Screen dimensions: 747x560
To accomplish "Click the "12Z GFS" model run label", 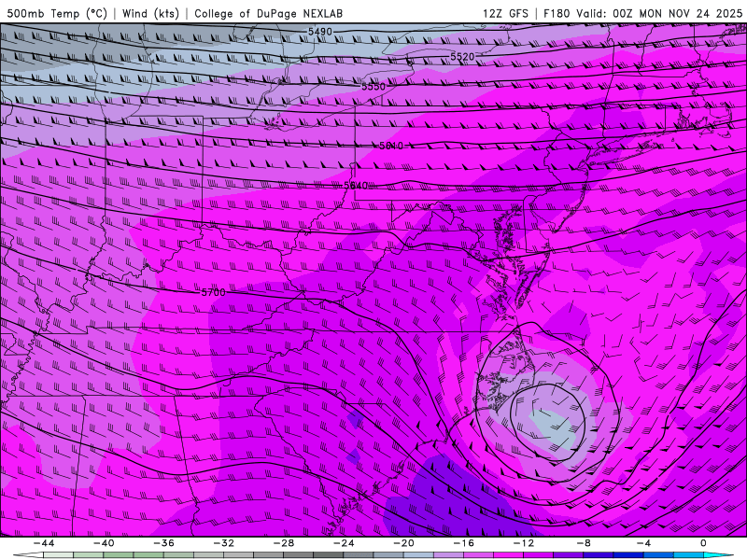I will (505, 13).
